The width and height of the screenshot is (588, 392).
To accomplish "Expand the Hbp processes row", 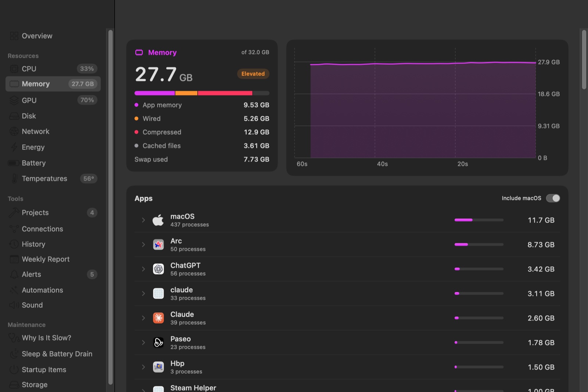I will click(x=143, y=367).
